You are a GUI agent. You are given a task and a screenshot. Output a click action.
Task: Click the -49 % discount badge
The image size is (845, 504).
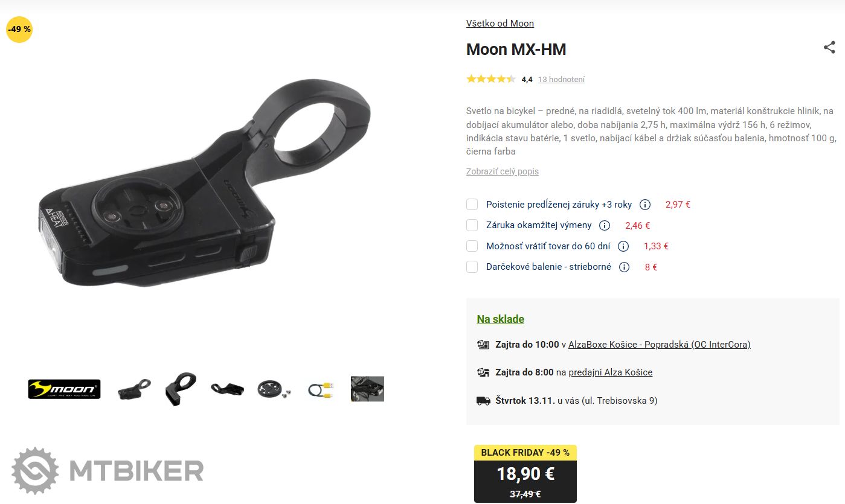click(19, 29)
